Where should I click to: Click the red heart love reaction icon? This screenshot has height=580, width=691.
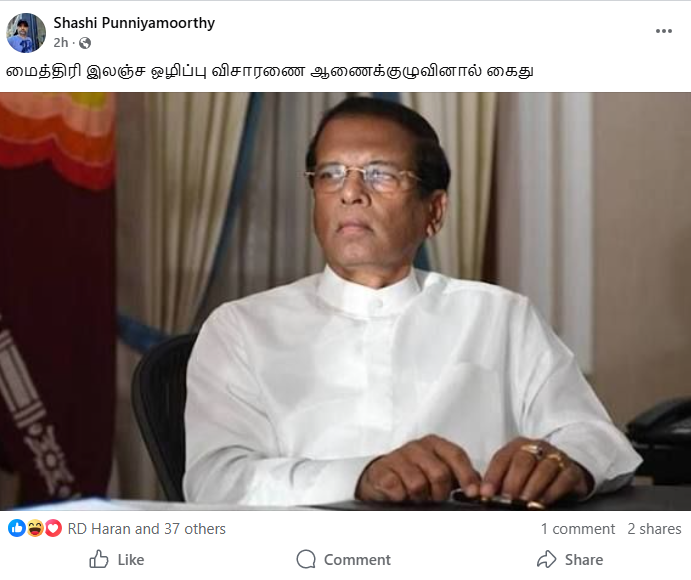click(x=53, y=528)
